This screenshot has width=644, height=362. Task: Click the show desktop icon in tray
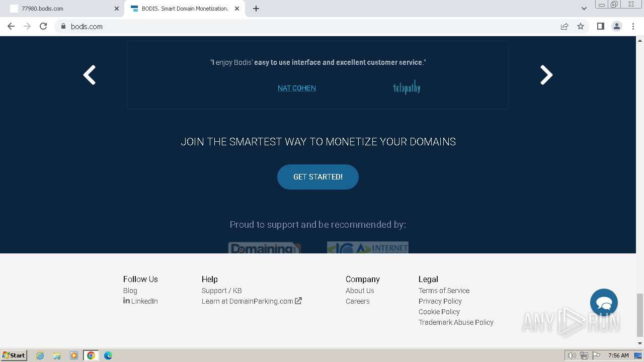coord(638,355)
